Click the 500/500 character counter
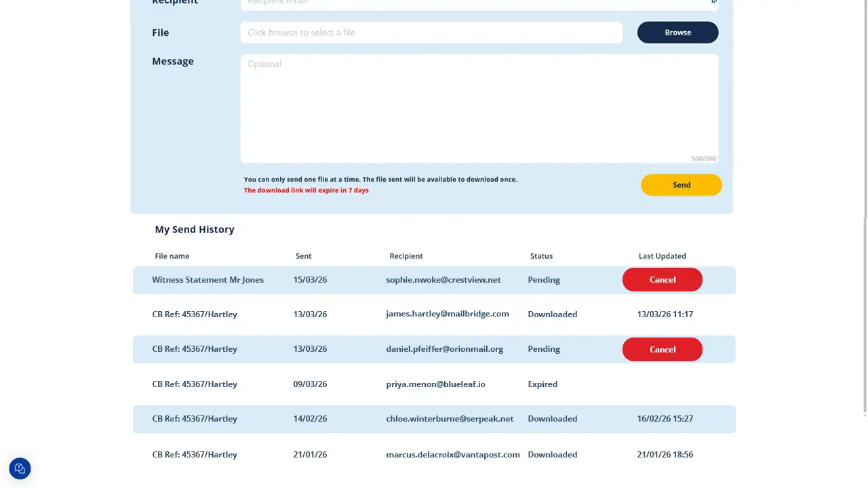The width and height of the screenshot is (868, 488). click(704, 158)
